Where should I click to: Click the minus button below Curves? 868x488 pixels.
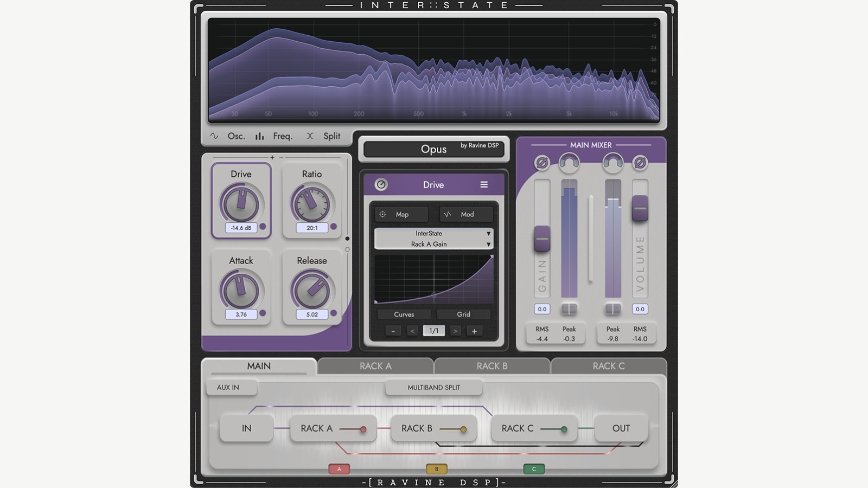(393, 331)
